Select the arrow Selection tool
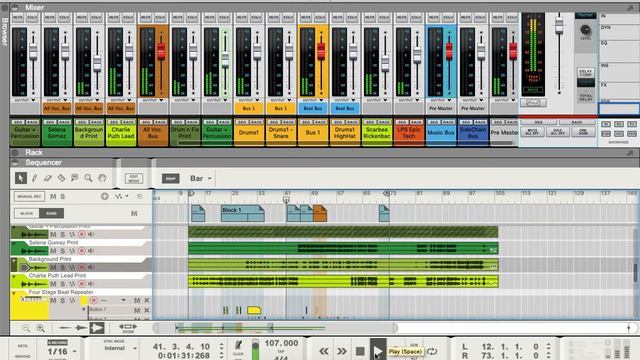Viewport: 640px width, 360px height. point(20,178)
